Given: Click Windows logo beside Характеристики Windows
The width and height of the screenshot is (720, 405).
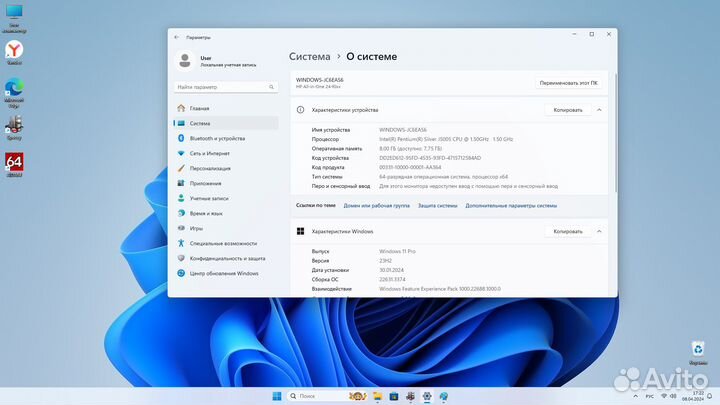Looking at the screenshot, I should pyautogui.click(x=300, y=231).
